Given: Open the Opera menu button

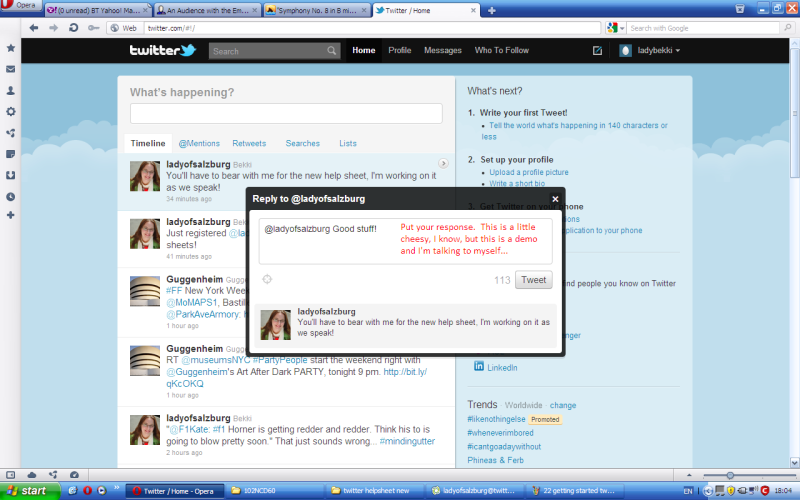Looking at the screenshot, I should [20, 6].
